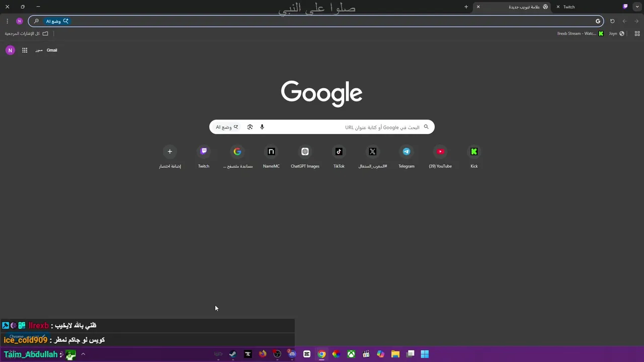Open File Explorer from the taskbar
Screen dimensions: 644x362
click(395, 354)
